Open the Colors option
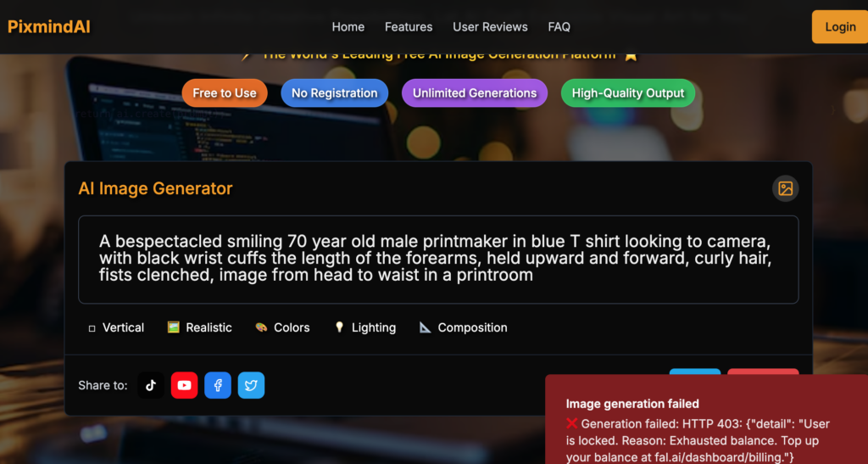This screenshot has width=868, height=464. point(282,327)
